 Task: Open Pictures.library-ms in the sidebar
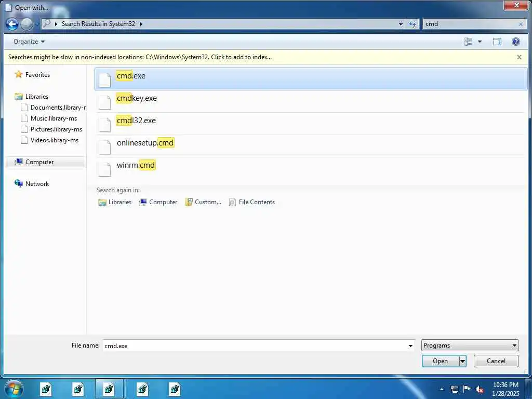(x=51, y=129)
